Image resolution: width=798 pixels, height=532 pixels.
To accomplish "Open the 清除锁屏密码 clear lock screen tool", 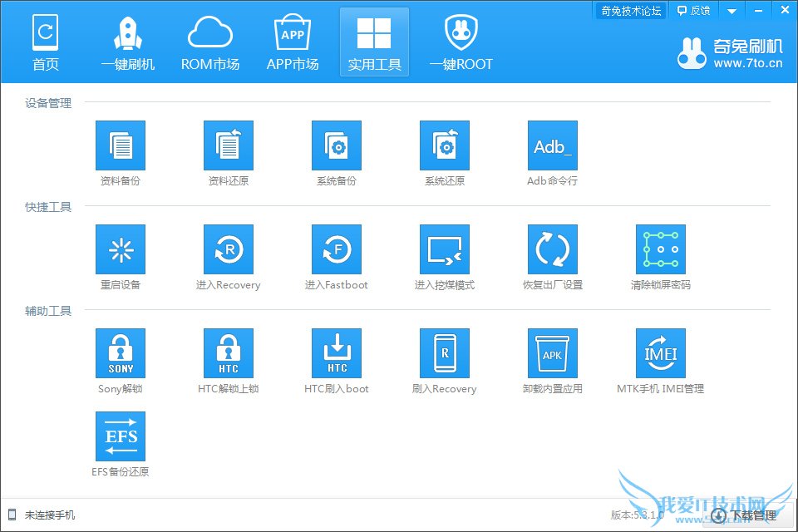I will click(661, 250).
